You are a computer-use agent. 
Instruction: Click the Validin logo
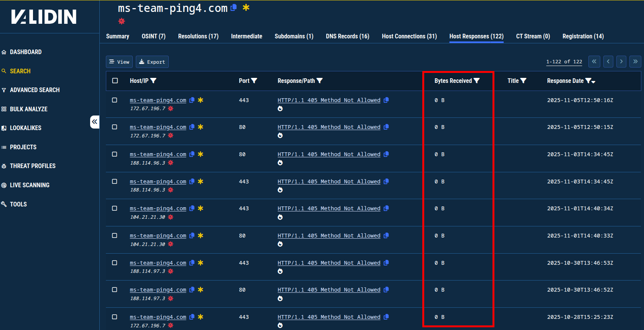point(44,17)
